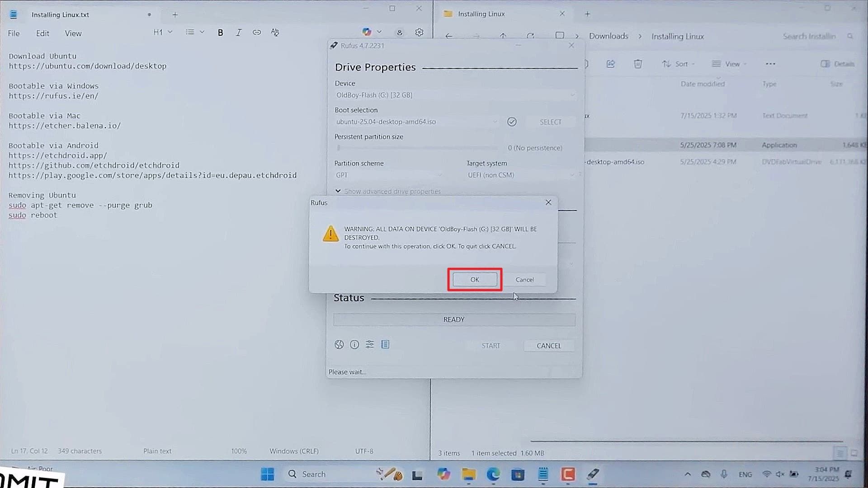Click the ISO checksum checkmark icon
Viewport: 868px width, 488px height.
pyautogui.click(x=512, y=122)
